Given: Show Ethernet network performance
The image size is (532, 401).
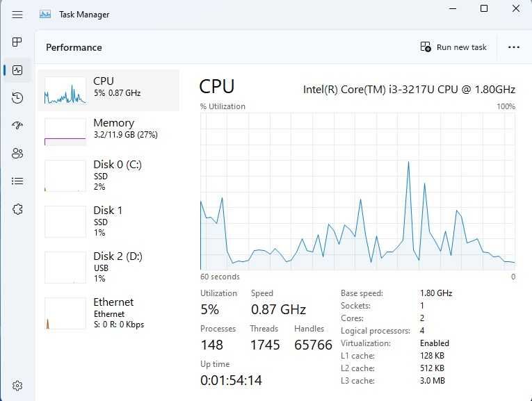Looking at the screenshot, I should coord(108,313).
